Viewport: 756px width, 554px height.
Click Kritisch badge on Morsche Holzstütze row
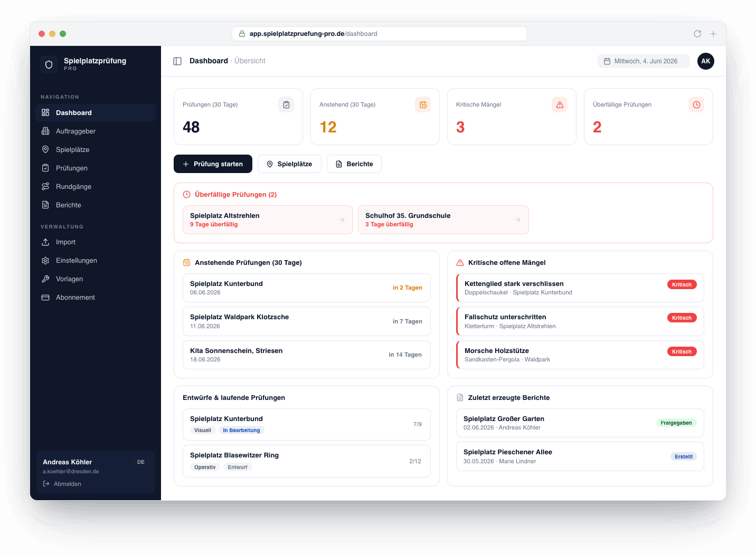[x=682, y=352]
